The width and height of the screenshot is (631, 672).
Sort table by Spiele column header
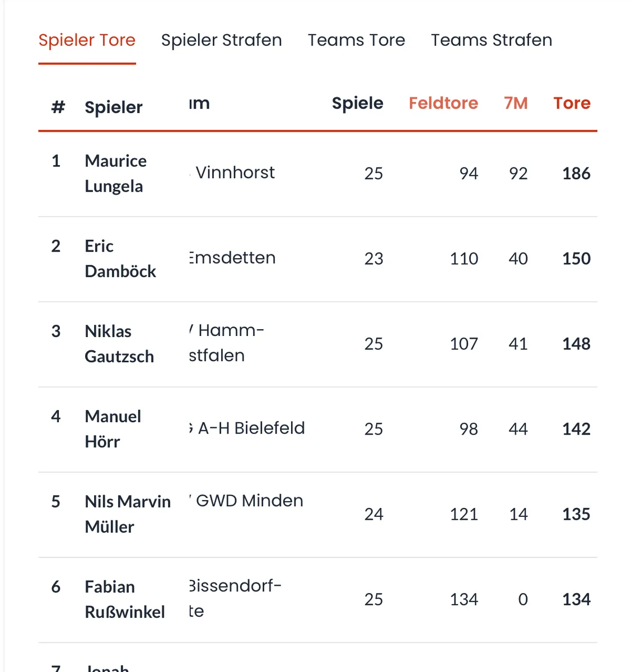(x=357, y=103)
